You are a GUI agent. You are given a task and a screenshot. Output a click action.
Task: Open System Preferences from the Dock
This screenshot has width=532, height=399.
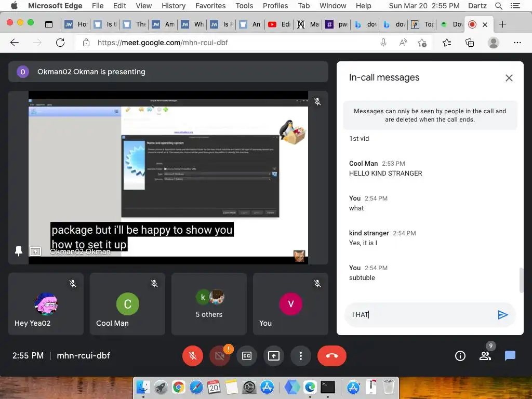[249, 387]
